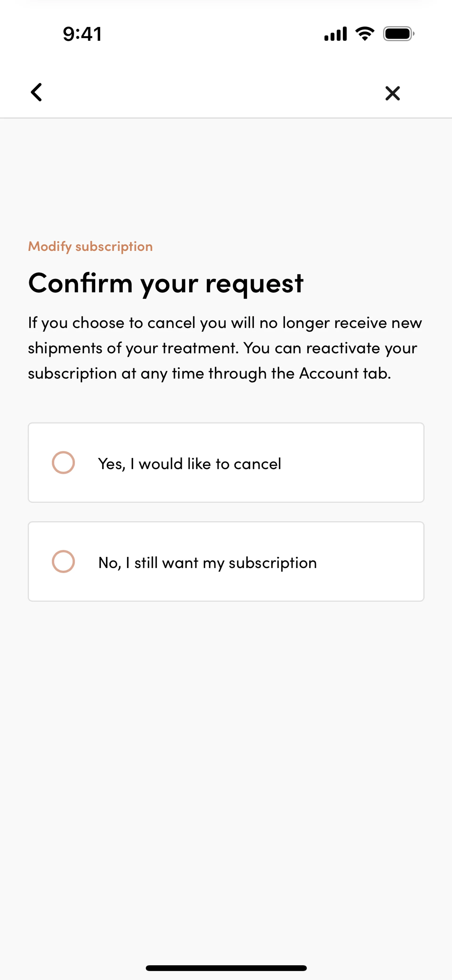
Task: Tap the cellular signal bars icon
Action: tap(335, 34)
